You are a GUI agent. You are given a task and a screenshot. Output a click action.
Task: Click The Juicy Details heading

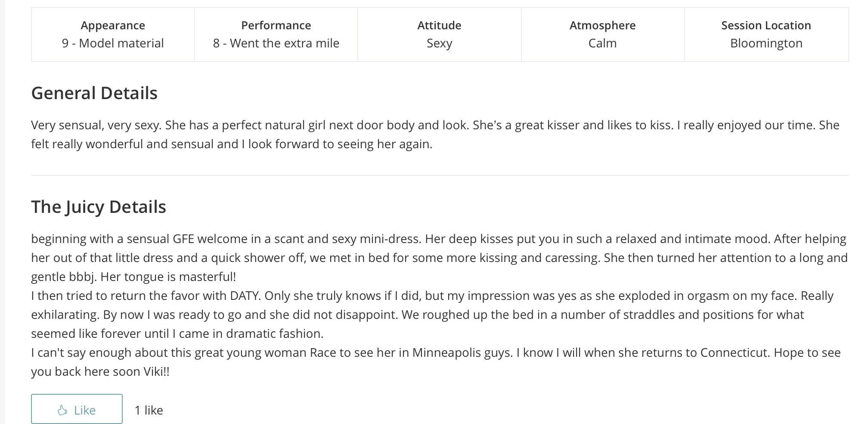[x=99, y=207]
